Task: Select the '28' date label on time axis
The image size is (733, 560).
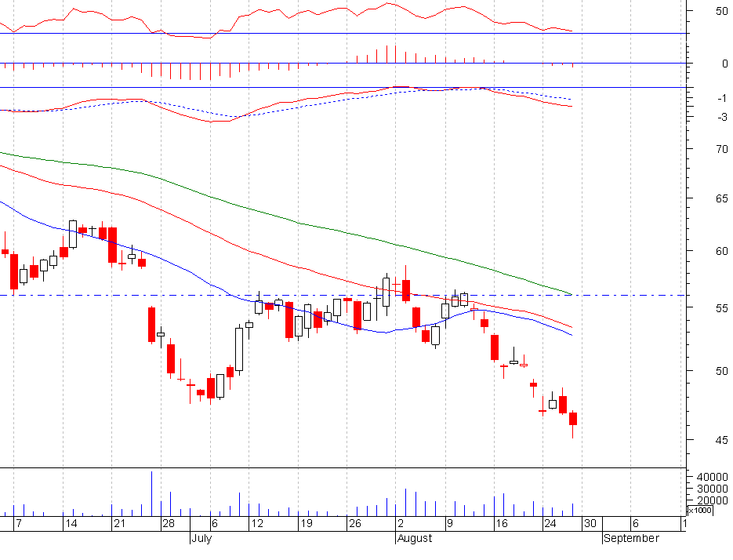Action: (x=169, y=523)
